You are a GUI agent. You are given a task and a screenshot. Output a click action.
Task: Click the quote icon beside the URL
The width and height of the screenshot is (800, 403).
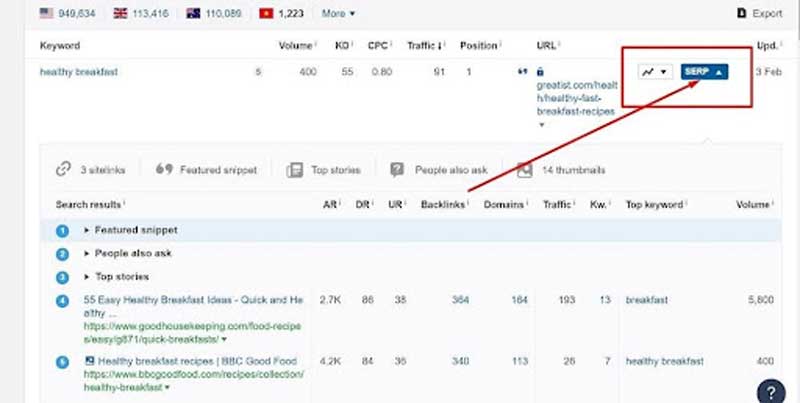coord(521,72)
